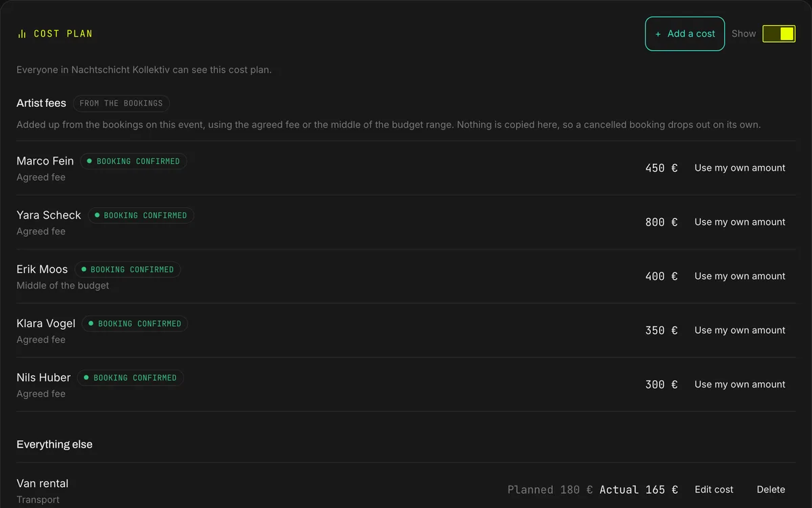Use my own amount for Klara Vogel
Viewport: 812px width, 508px height.
point(740,331)
